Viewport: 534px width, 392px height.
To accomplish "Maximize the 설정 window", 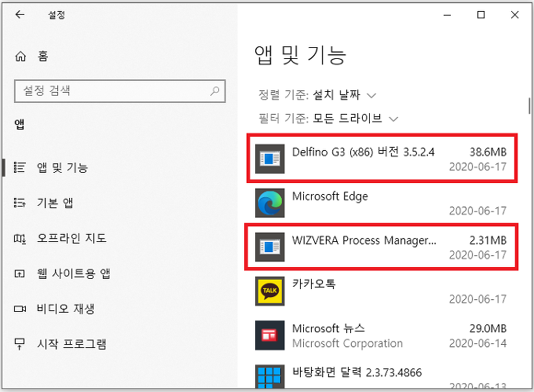I will click(481, 15).
